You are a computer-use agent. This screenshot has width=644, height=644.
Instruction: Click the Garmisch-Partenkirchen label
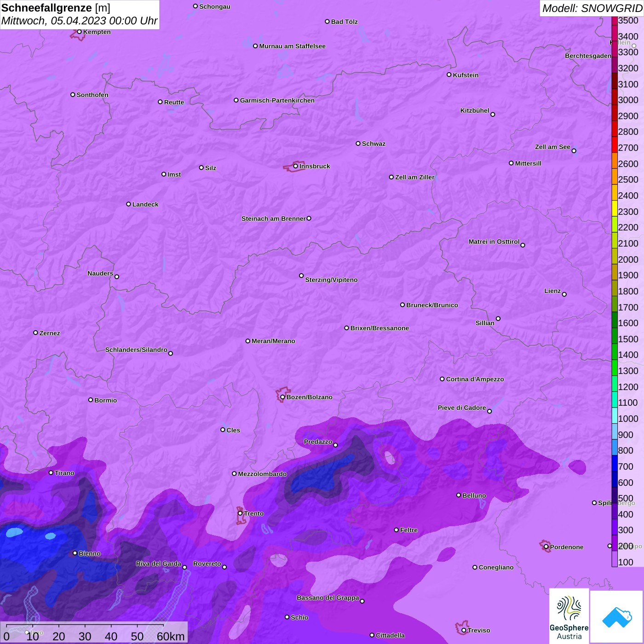tap(277, 100)
